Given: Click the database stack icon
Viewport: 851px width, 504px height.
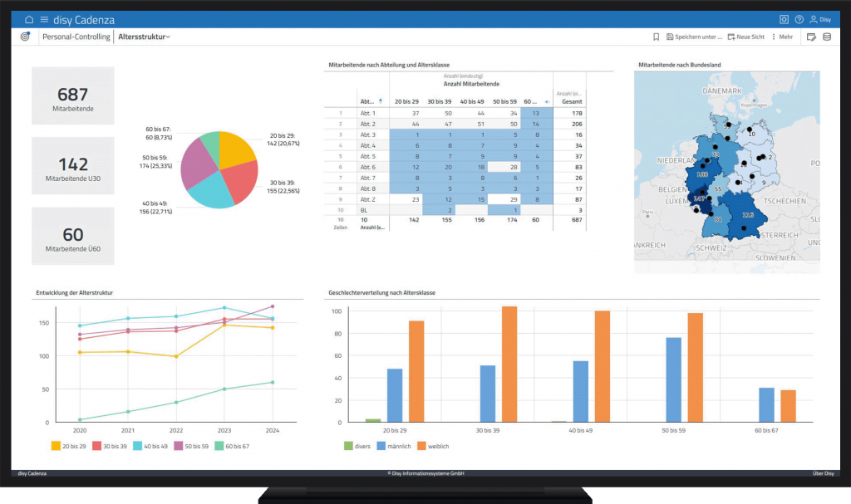Looking at the screenshot, I should pos(826,37).
